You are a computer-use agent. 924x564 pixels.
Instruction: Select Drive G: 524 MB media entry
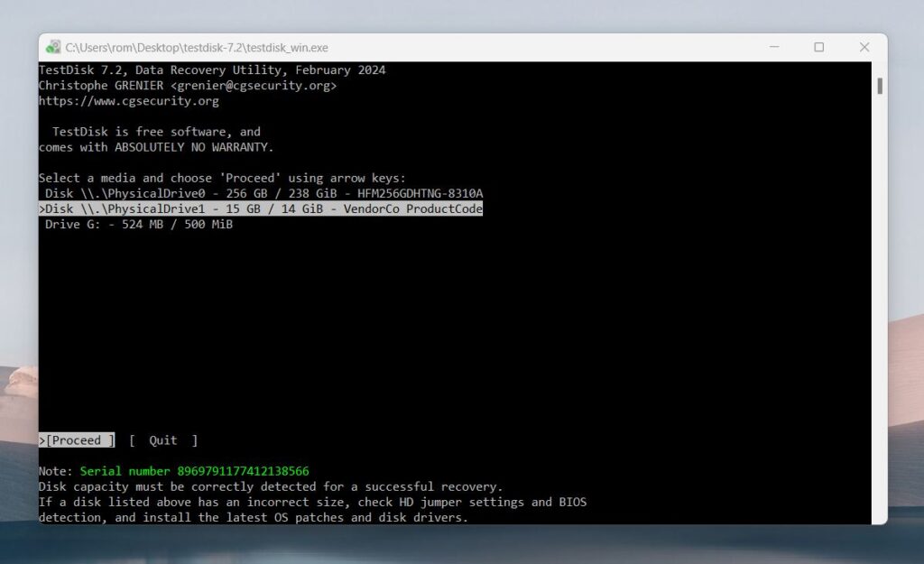(135, 224)
